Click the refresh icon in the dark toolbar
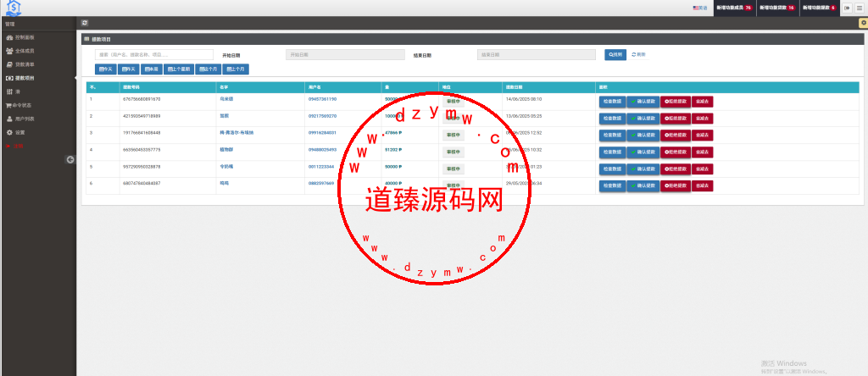 tap(85, 23)
